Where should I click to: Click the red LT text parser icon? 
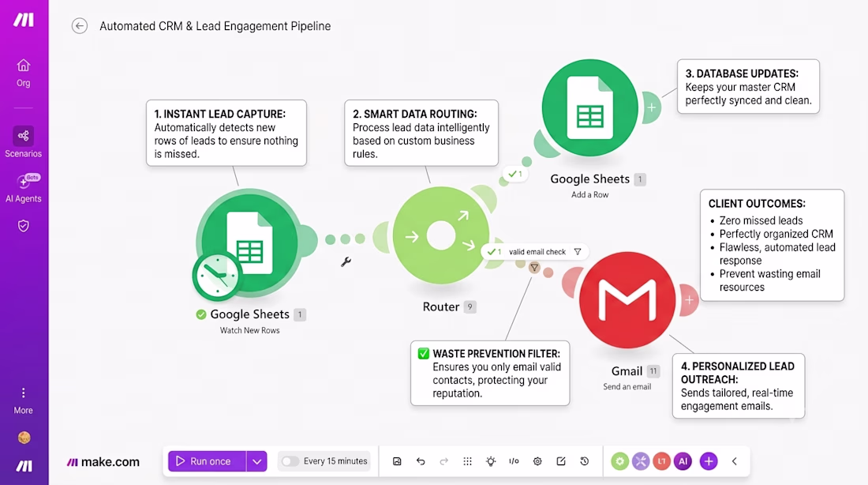[x=661, y=461]
